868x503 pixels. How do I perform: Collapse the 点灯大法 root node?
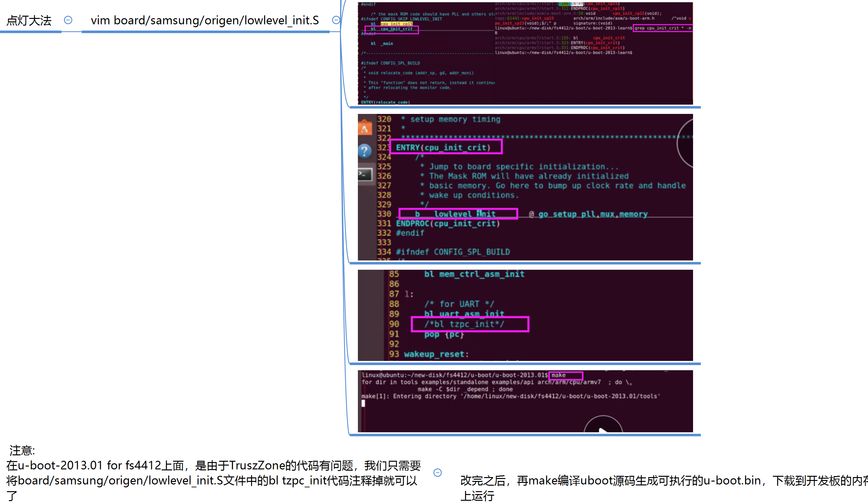(68, 20)
